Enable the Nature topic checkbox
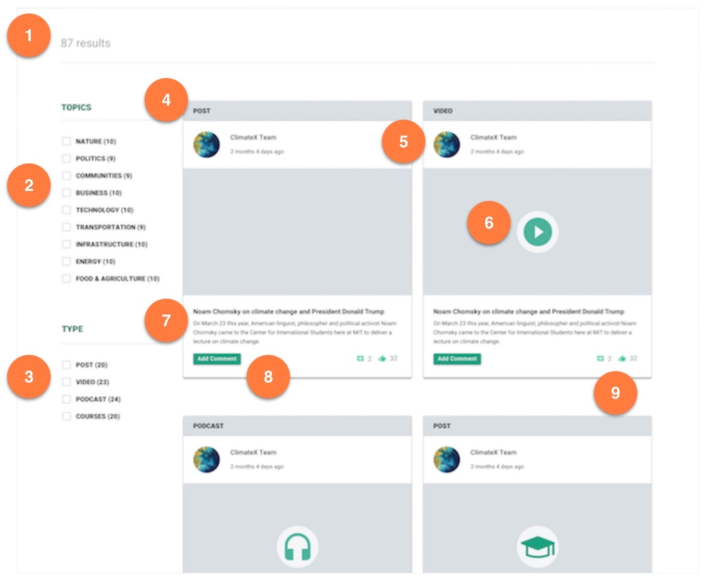Image resolution: width=713 pixels, height=588 pixels. point(66,141)
